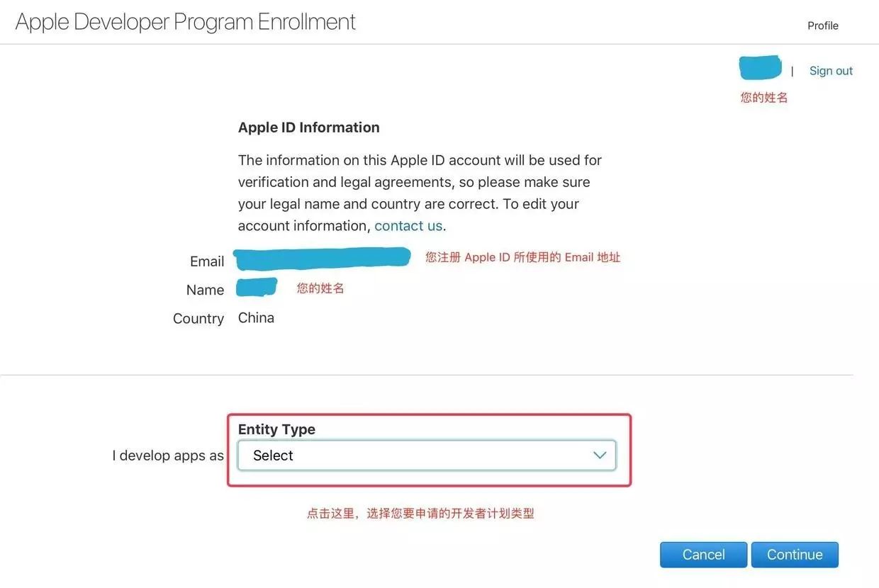Screen dimensions: 879x588
Task: Click the Cancel button
Action: click(703, 555)
